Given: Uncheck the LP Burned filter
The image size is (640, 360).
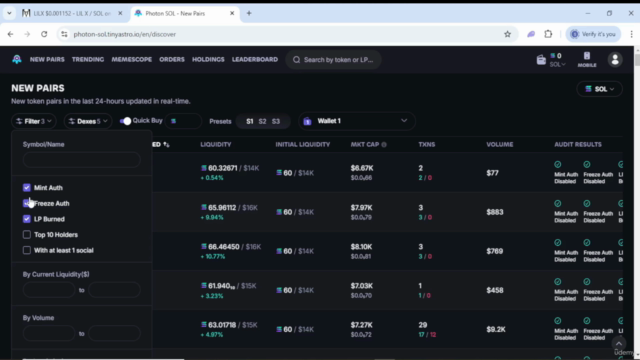Looking at the screenshot, I should point(27,219).
